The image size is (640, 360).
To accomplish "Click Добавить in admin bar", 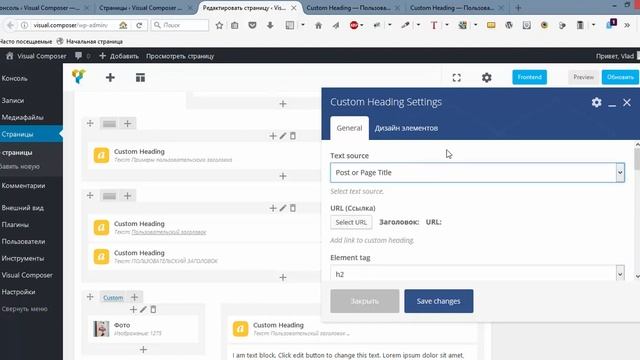I will point(119,56).
